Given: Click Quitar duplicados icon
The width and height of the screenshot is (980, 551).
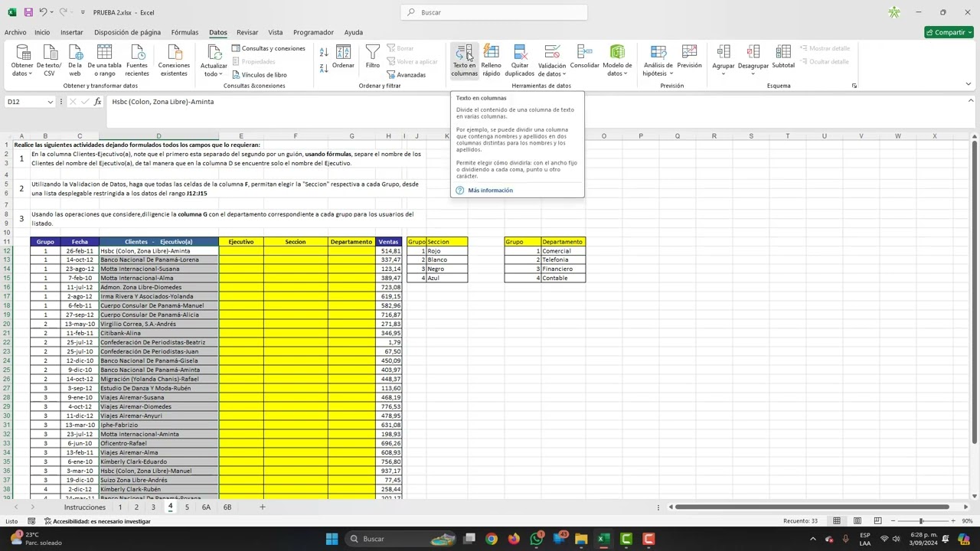Looking at the screenshot, I should coord(520,60).
